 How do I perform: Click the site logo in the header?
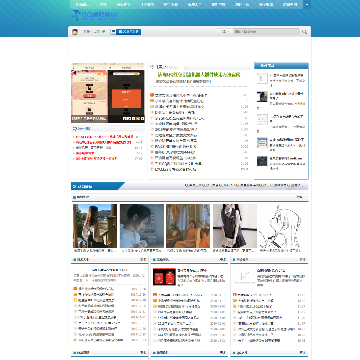94,16
